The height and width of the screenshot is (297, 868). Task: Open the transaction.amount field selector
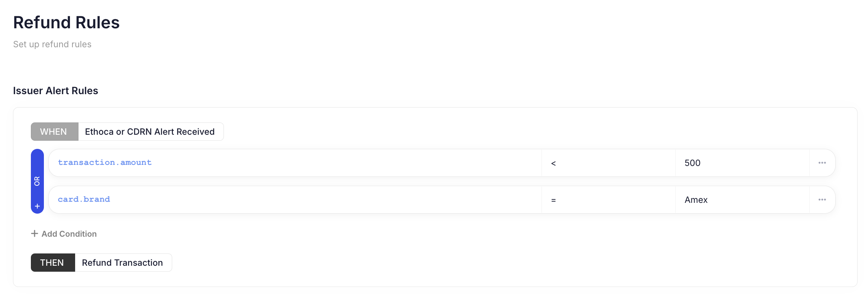pos(105,163)
